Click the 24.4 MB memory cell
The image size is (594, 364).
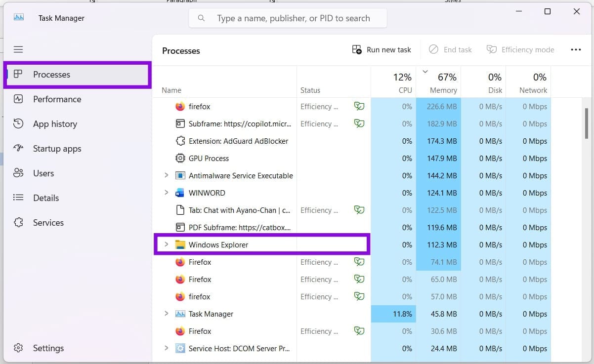(439, 348)
